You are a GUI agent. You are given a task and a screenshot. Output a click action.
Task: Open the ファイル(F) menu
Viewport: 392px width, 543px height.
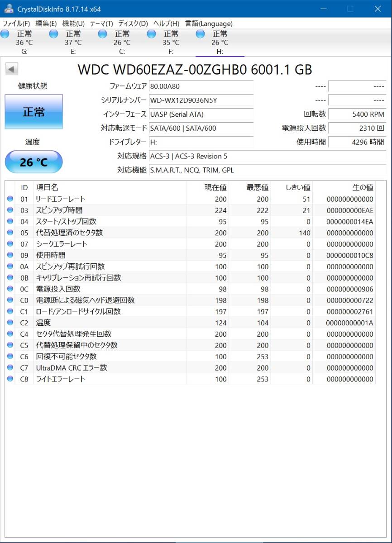[16, 24]
